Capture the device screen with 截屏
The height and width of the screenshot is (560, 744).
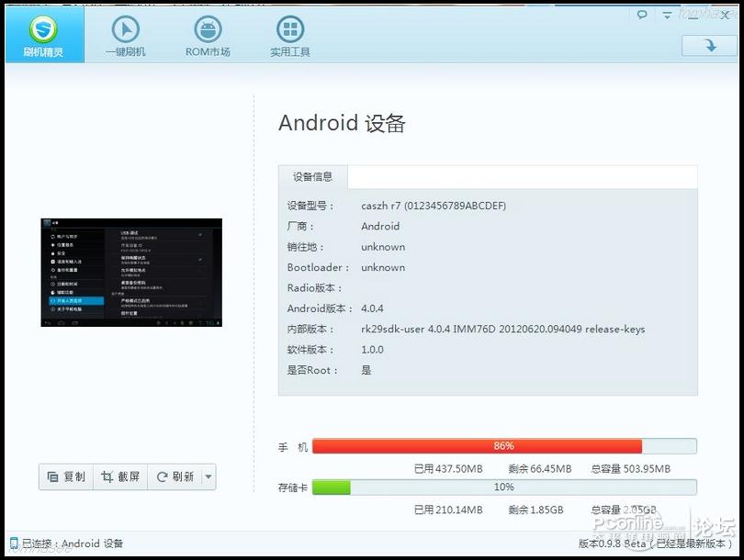tap(121, 476)
